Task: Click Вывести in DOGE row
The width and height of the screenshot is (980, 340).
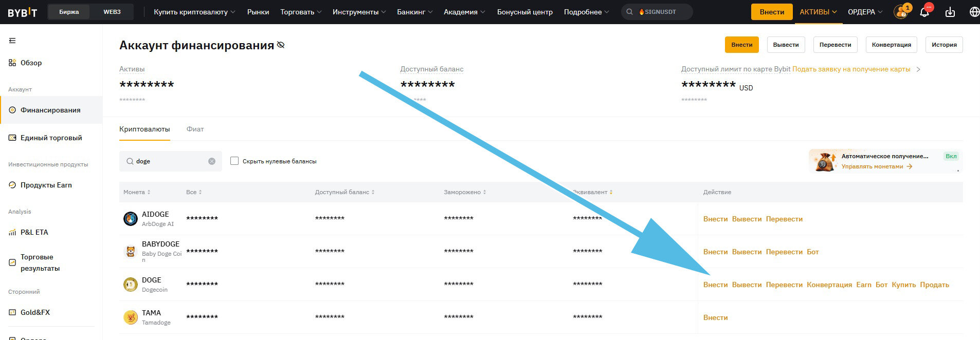Action: tap(747, 285)
